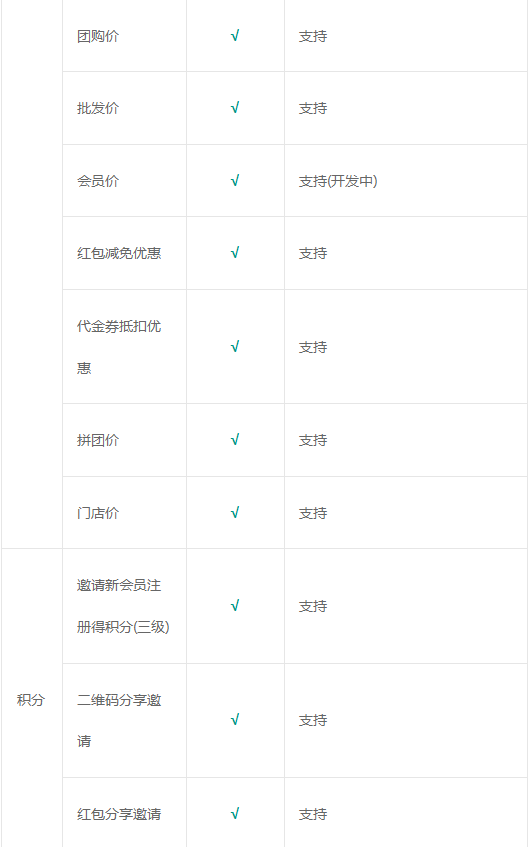Screen dimensions: 529x847
Task: Click the checkmark next to 门店价
Action: click(235, 513)
